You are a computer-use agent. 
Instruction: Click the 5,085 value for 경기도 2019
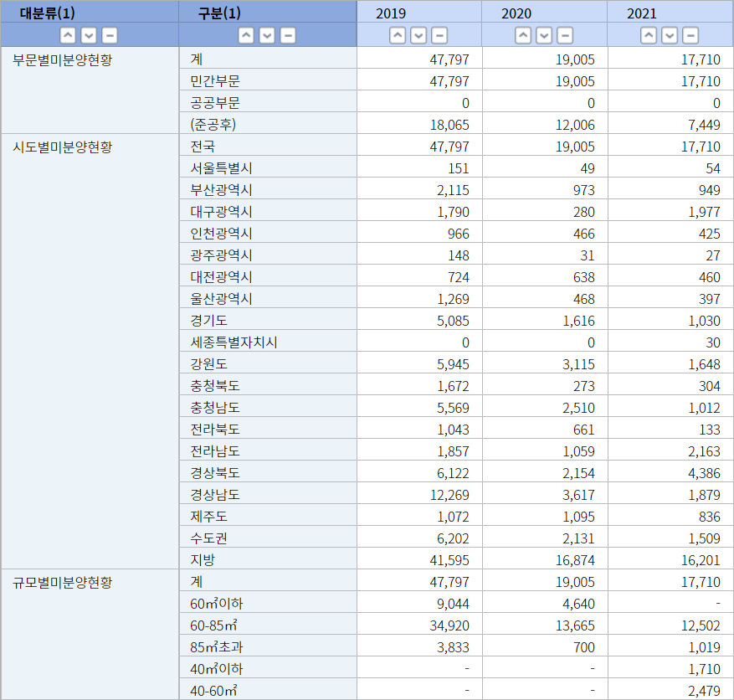pyautogui.click(x=453, y=321)
